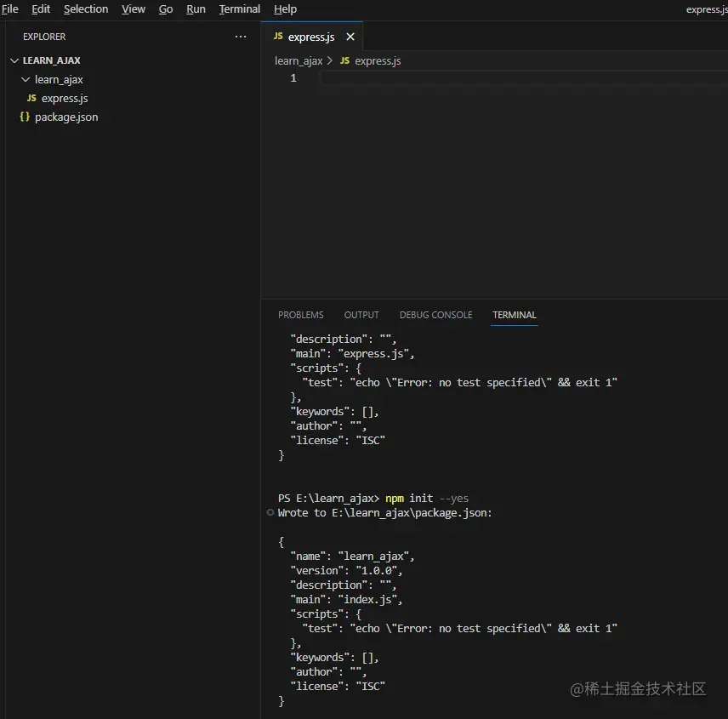Open Explorer more actions ellipsis
Screen dimensions: 728x719
(x=241, y=37)
